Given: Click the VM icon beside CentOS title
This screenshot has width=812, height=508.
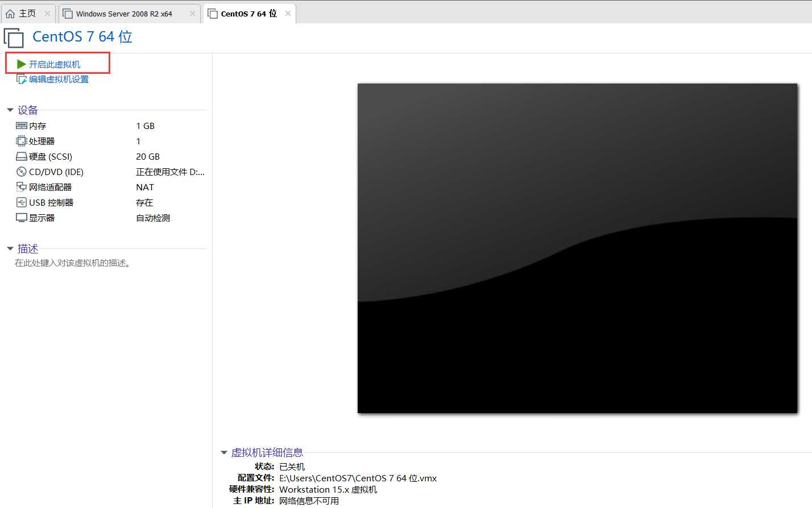Looking at the screenshot, I should (14, 38).
